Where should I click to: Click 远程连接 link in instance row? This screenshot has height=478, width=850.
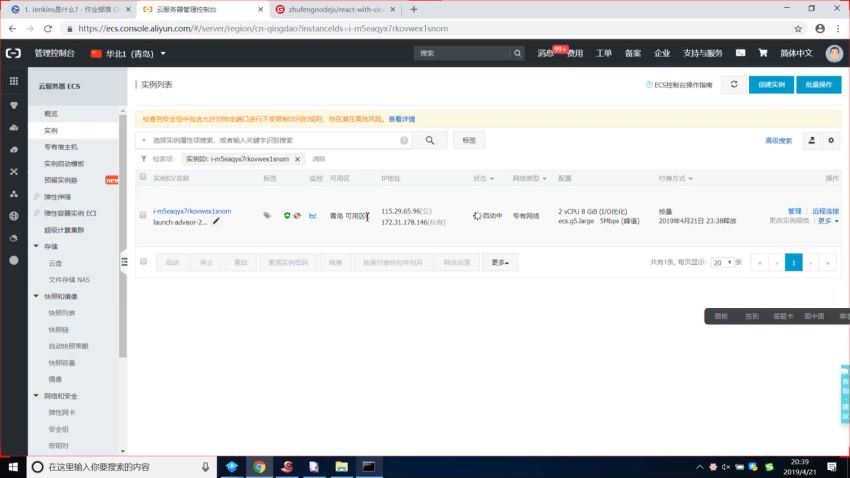click(x=825, y=211)
